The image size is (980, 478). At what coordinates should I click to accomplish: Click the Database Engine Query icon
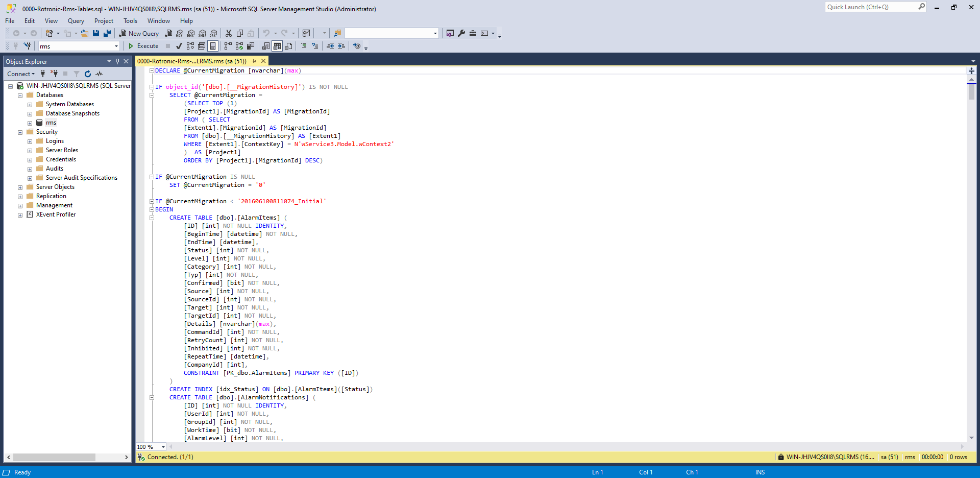(168, 33)
